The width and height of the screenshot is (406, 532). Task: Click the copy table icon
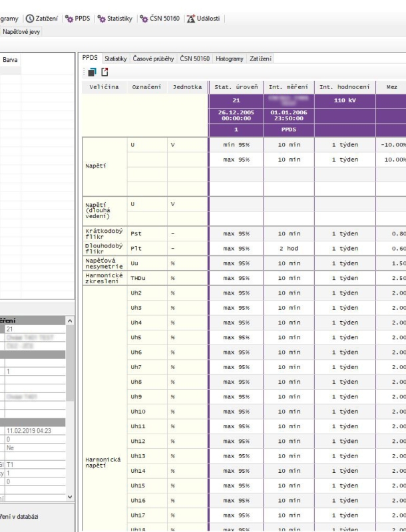[92, 72]
